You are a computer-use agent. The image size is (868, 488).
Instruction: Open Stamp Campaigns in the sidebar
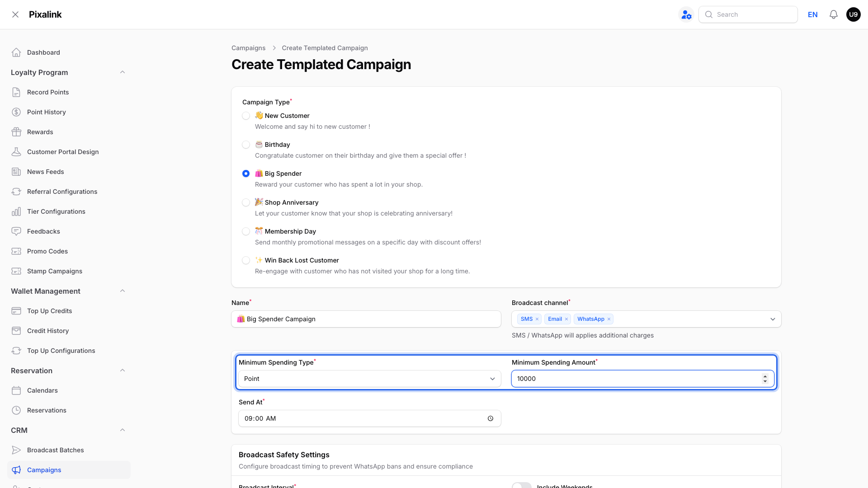pyautogui.click(x=69, y=271)
